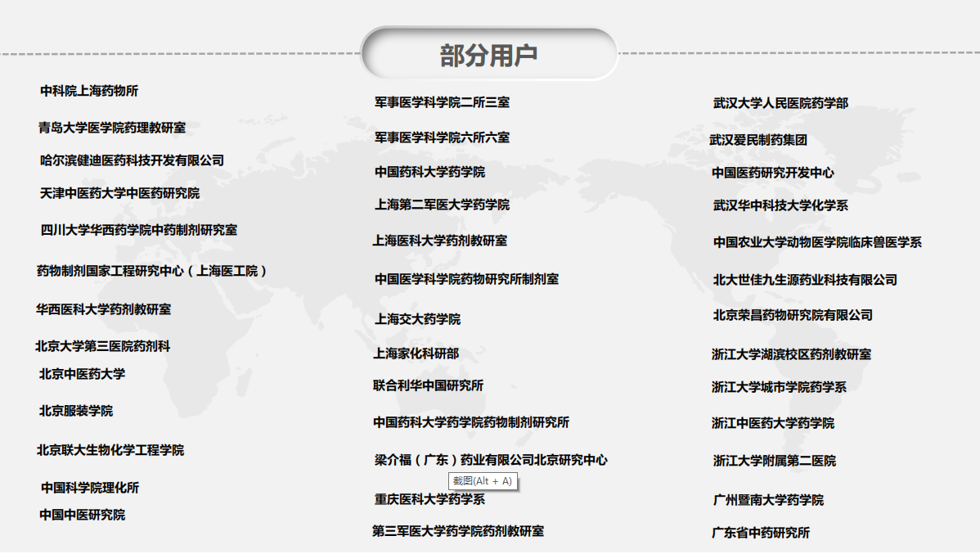Select the text 中科院上海药物所

(x=88, y=92)
